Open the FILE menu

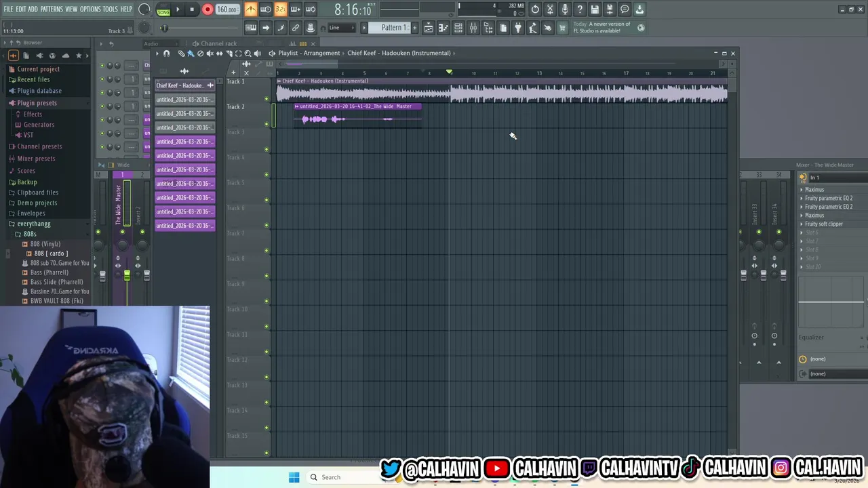click(8, 9)
